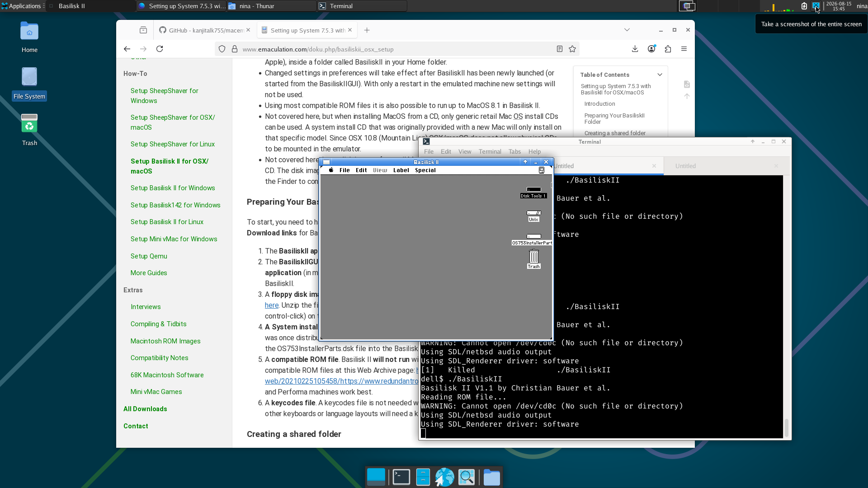Open the browser account icon

pyautogui.click(x=651, y=49)
